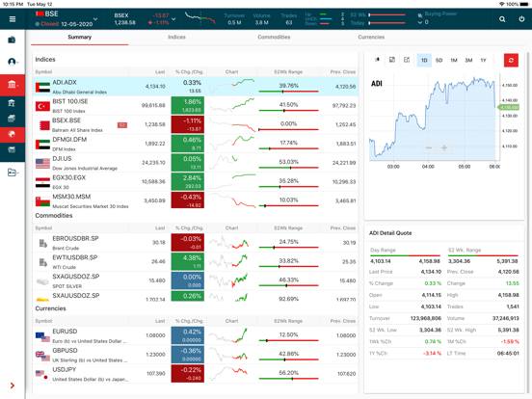Select the 1D chart period
Image resolution: width=532 pixels, height=399 pixels.
tap(424, 61)
